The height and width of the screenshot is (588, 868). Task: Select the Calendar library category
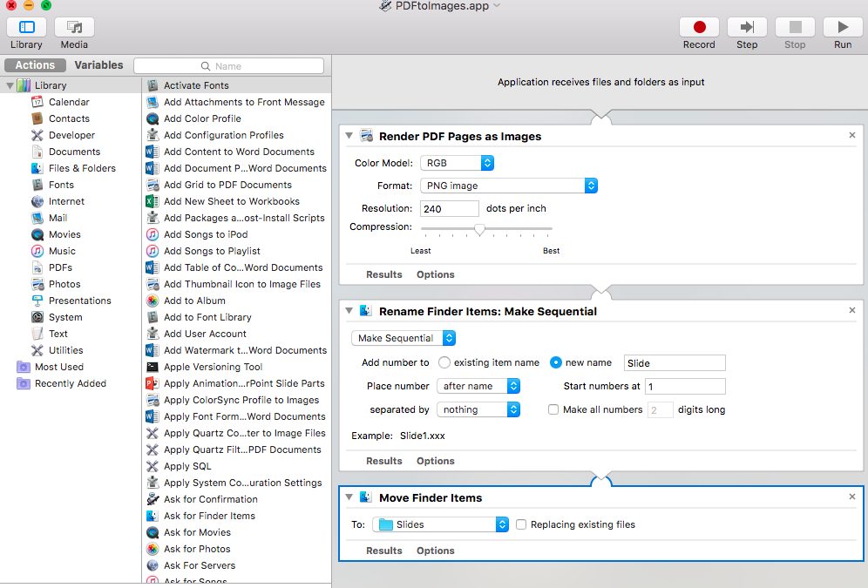coord(69,102)
